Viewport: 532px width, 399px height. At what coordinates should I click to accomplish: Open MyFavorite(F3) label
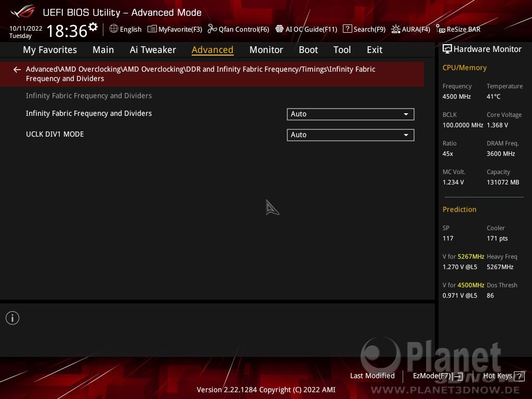pyautogui.click(x=180, y=30)
